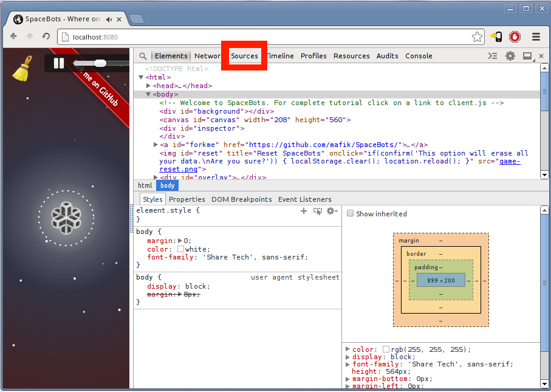
Task: Click the white color swatch in body rule
Action: coord(180,249)
